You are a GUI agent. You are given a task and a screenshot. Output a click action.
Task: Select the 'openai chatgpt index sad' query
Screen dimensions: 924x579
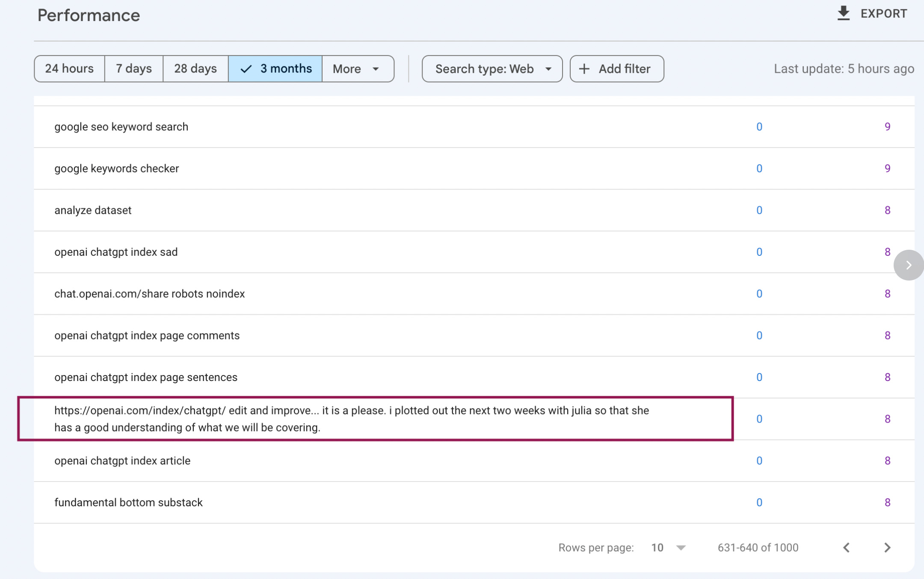[116, 252]
